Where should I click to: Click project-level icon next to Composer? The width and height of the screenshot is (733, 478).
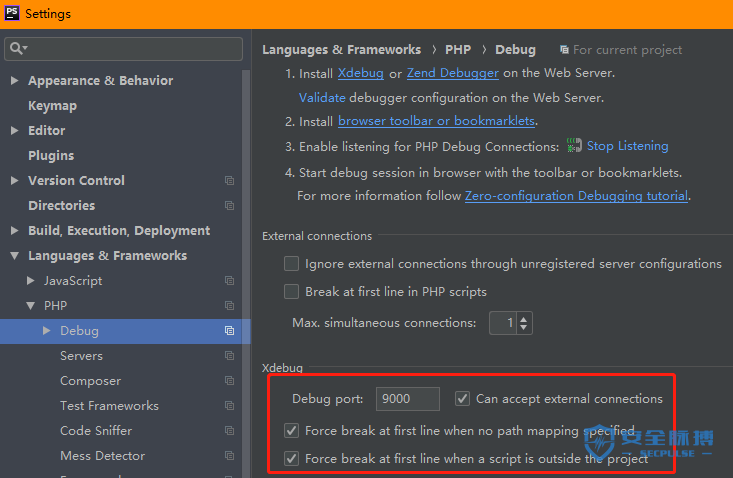[x=229, y=381]
